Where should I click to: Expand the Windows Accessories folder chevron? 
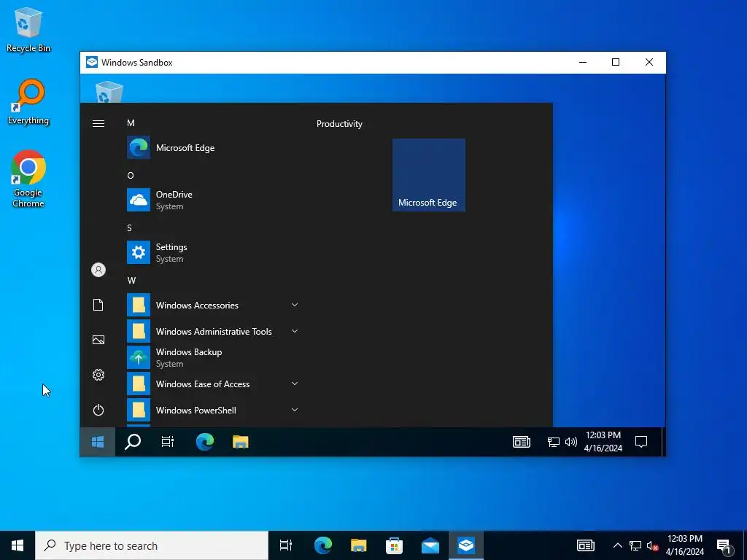tap(295, 305)
